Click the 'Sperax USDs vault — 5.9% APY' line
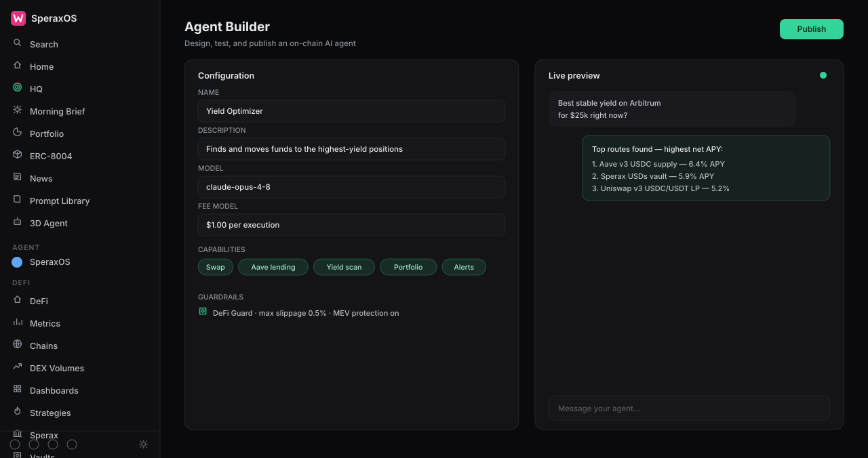Image resolution: width=868 pixels, height=458 pixels. tap(653, 176)
